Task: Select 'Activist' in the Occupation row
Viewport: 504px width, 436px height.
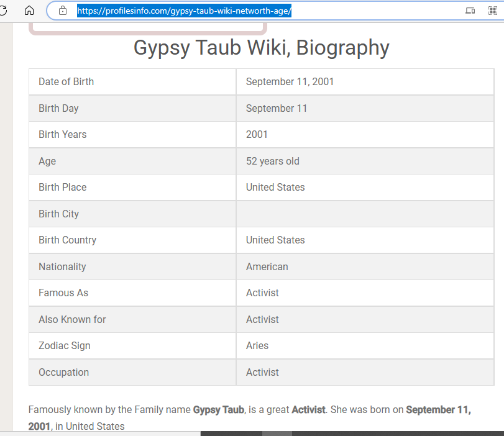Action: (x=263, y=372)
